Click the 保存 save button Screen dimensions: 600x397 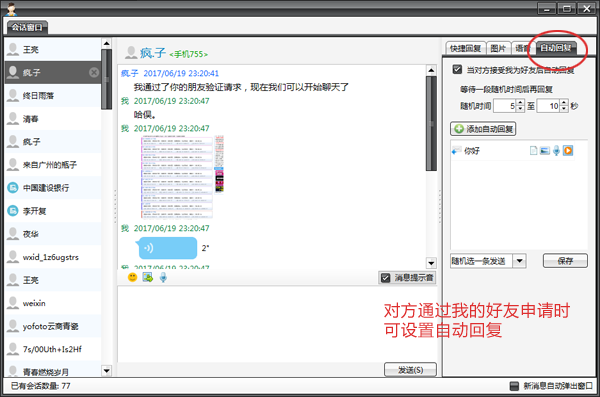click(565, 261)
